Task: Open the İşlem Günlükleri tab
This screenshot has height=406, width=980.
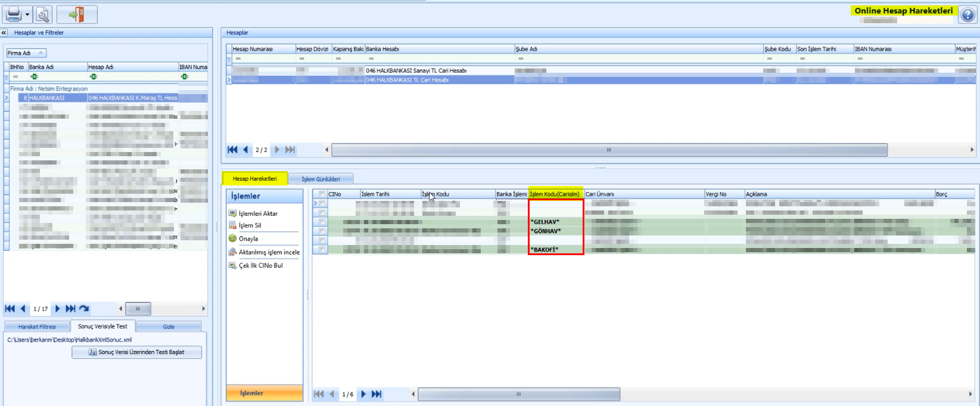Action: click(x=321, y=179)
